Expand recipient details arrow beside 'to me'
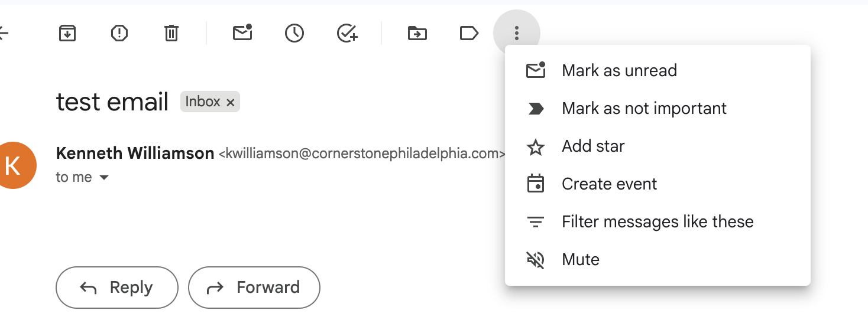This screenshot has width=868, height=320. [x=104, y=177]
